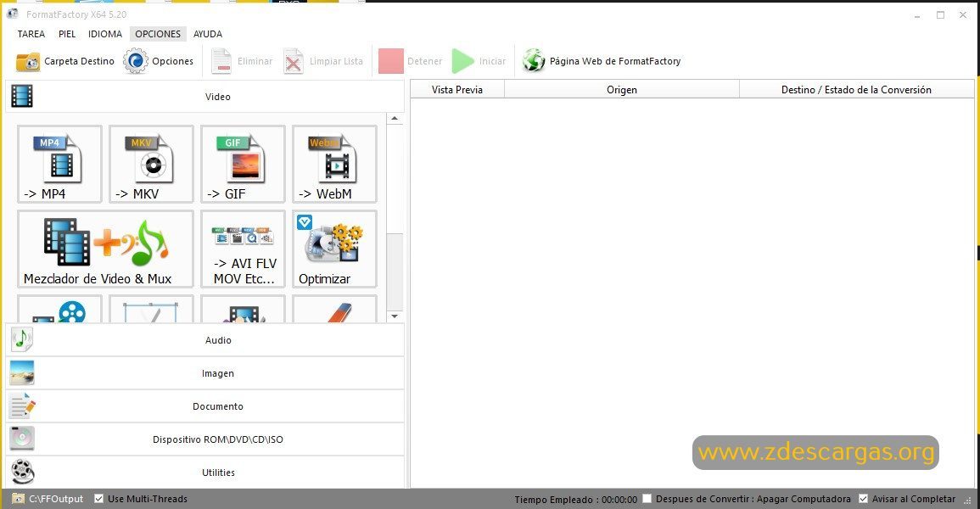Open the IDIOMA menu
The width and height of the screenshot is (980, 509).
pos(105,34)
